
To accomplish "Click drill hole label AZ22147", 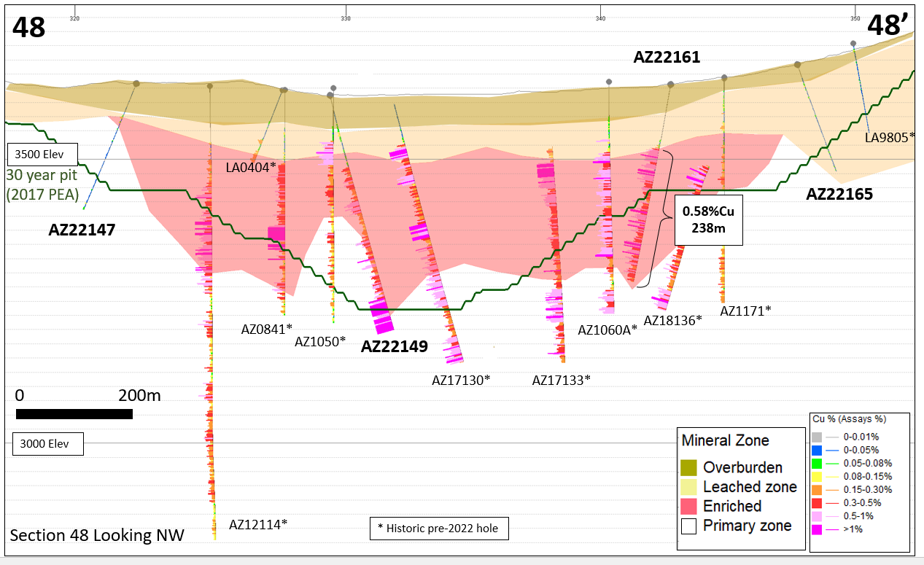I will coord(82,230).
